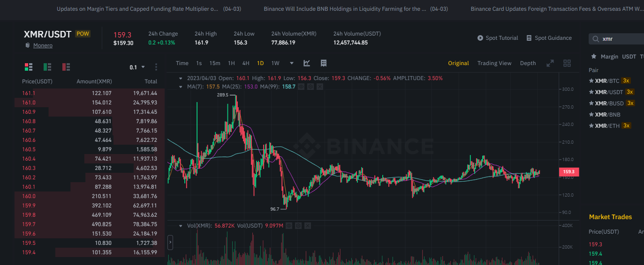Remove the Volume indicator with X
644x265 pixels.
point(307,226)
